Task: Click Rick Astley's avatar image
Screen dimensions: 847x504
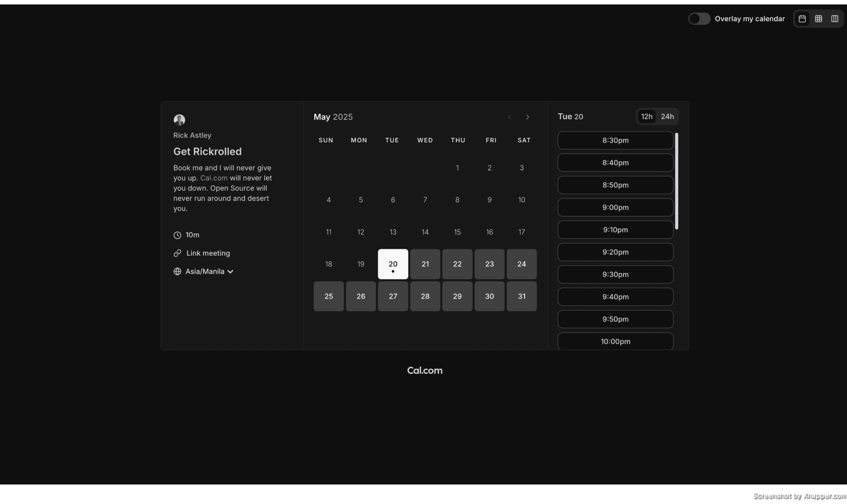Action: (x=179, y=119)
